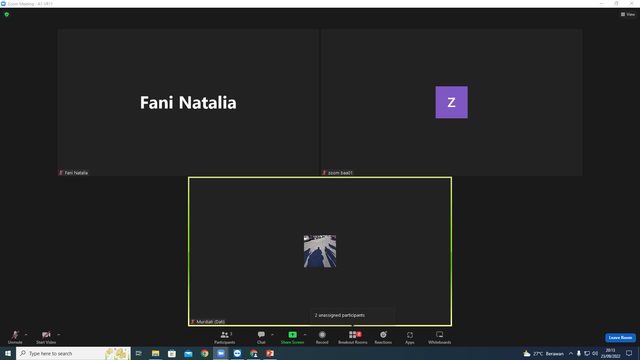The height and width of the screenshot is (360, 640).
Task: Click the Leave Room button
Action: (620, 338)
